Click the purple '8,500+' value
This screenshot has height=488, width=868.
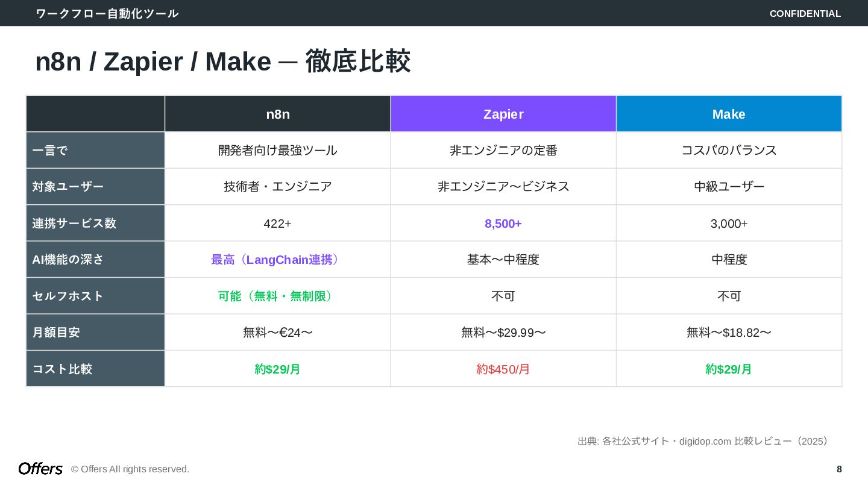tap(503, 224)
